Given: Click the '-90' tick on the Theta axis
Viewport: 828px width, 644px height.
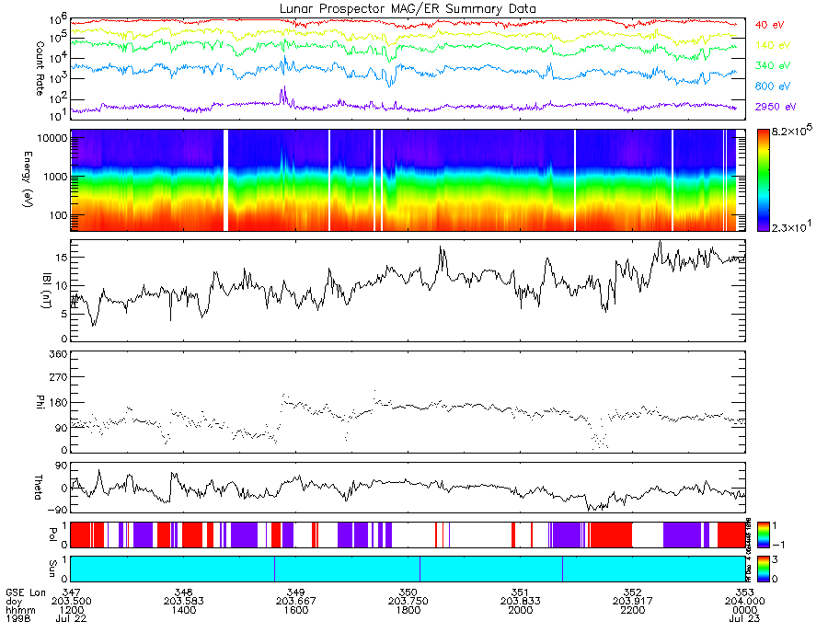Looking at the screenshot, I should [x=57, y=510].
